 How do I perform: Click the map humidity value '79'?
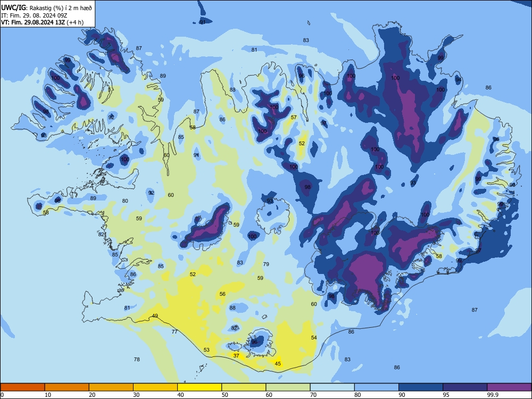[267, 264]
